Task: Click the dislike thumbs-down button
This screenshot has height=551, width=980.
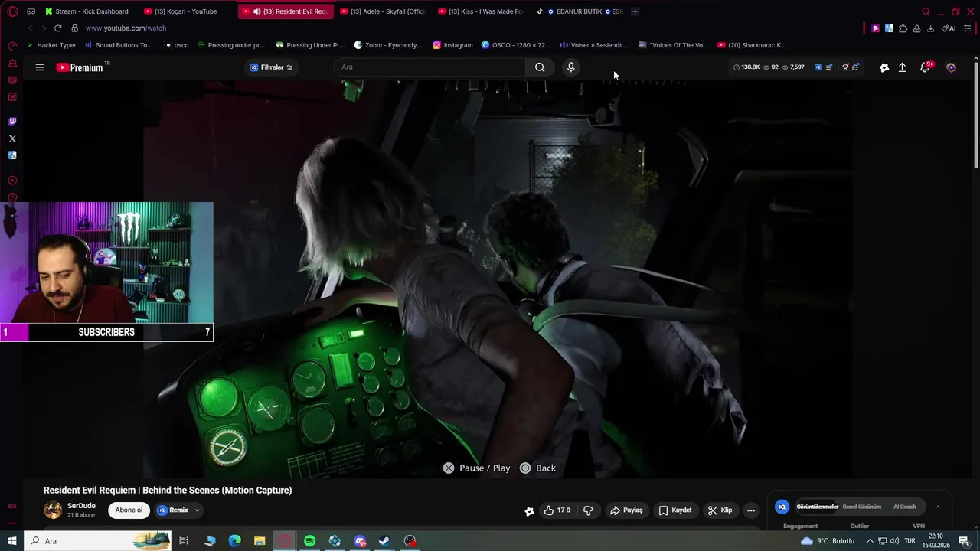Action: pyautogui.click(x=588, y=510)
